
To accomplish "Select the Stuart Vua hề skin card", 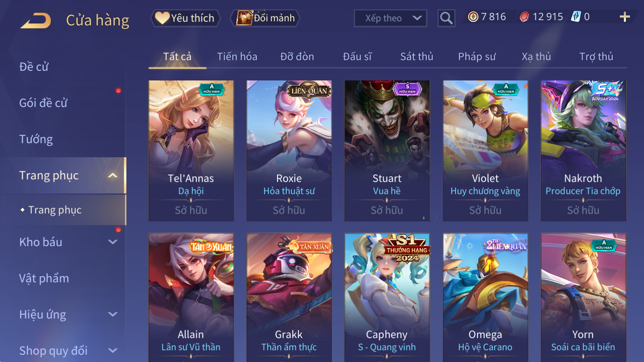I will 387,150.
